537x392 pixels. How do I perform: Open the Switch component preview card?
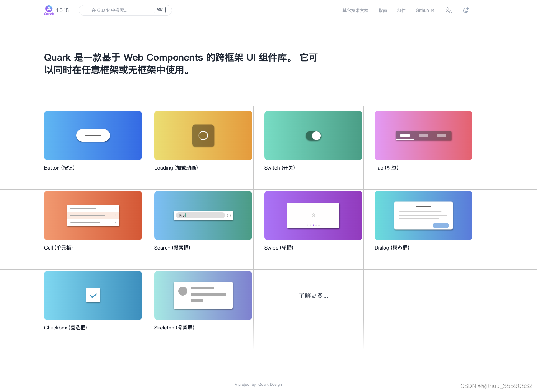(313, 135)
